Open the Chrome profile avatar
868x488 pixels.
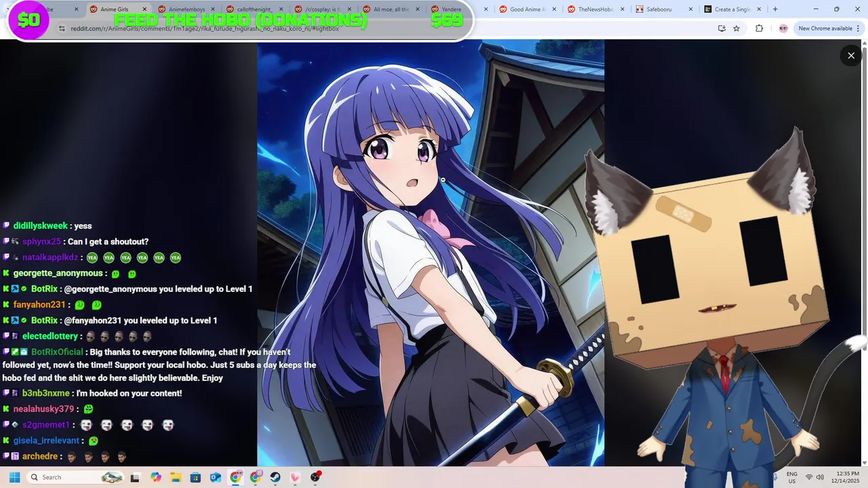783,28
